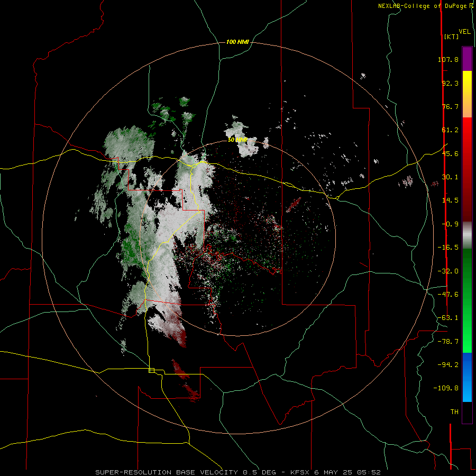Click the [KT] units label
The image size is (476, 476).
tap(451, 36)
